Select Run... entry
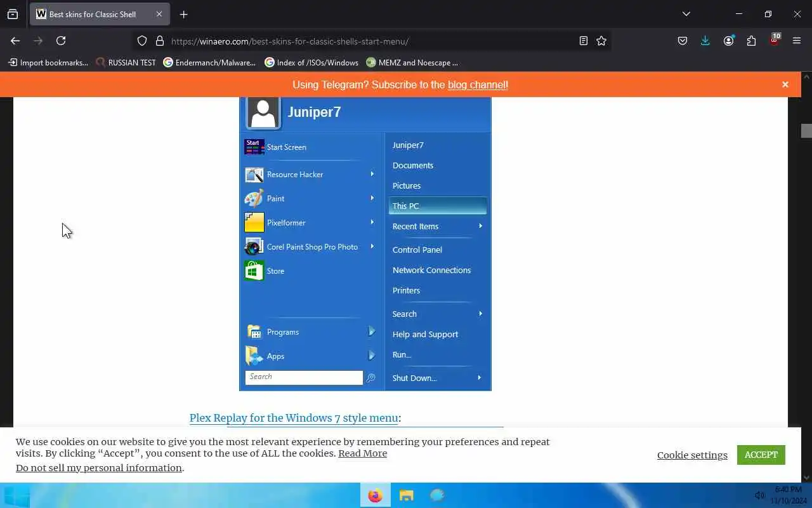Image resolution: width=812 pixels, height=508 pixels. (x=402, y=354)
